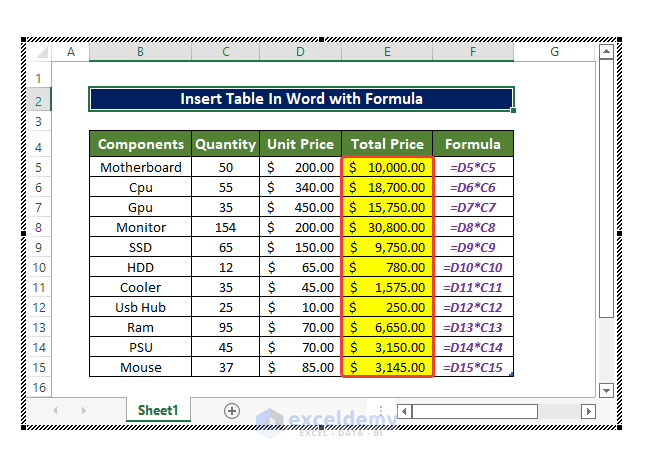Select the Mouse cell
The image size is (654, 455).
(x=141, y=367)
